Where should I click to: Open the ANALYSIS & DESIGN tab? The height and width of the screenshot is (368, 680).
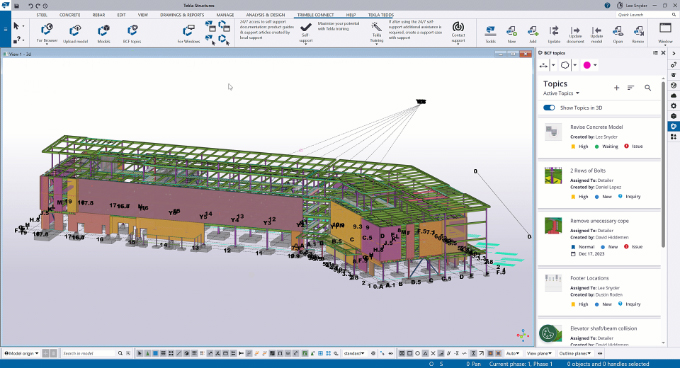pyautogui.click(x=265, y=15)
